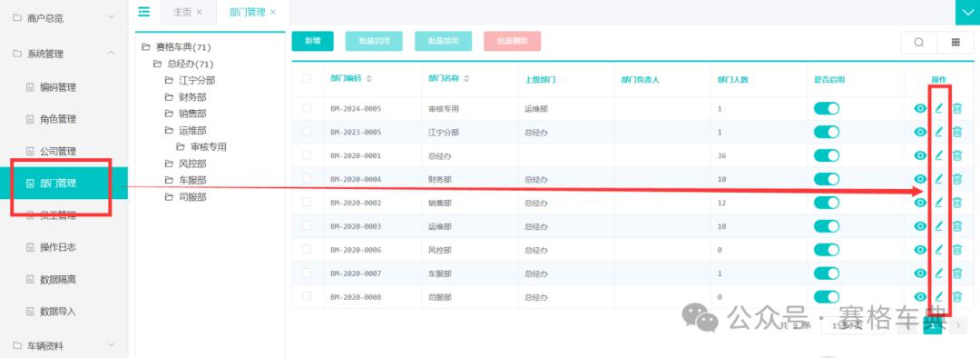The image size is (980, 358).
Task: View details of the BM-2020-0007 row
Action: pos(919,273)
